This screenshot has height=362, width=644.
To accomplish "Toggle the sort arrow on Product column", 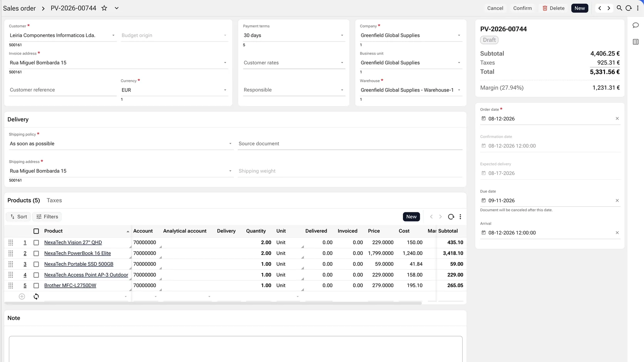I will pos(128,232).
